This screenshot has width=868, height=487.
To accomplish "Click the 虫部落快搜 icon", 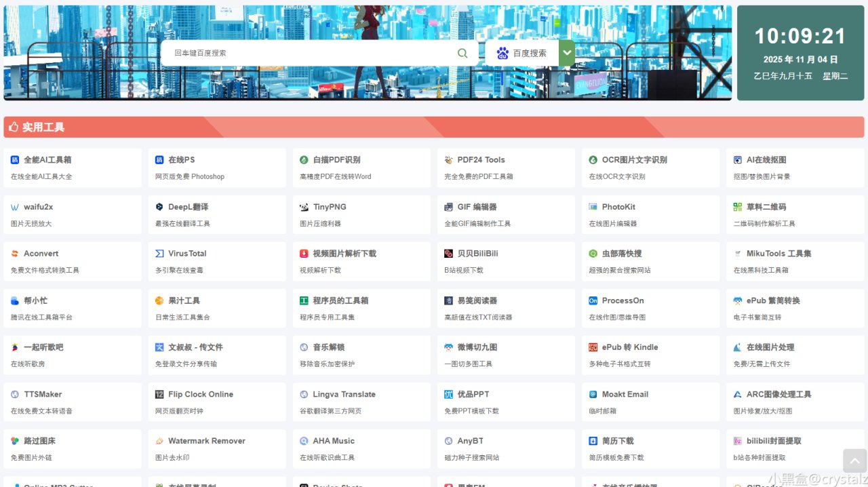I will pos(593,254).
